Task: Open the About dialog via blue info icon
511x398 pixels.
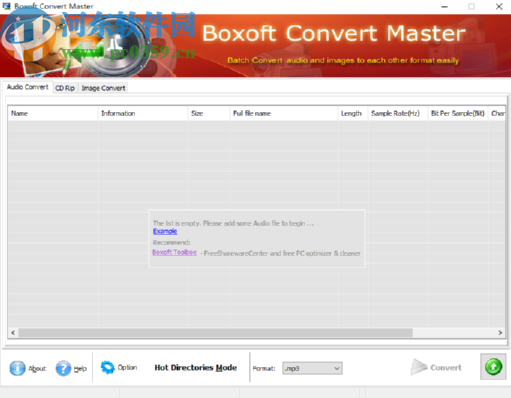Action: [17, 368]
